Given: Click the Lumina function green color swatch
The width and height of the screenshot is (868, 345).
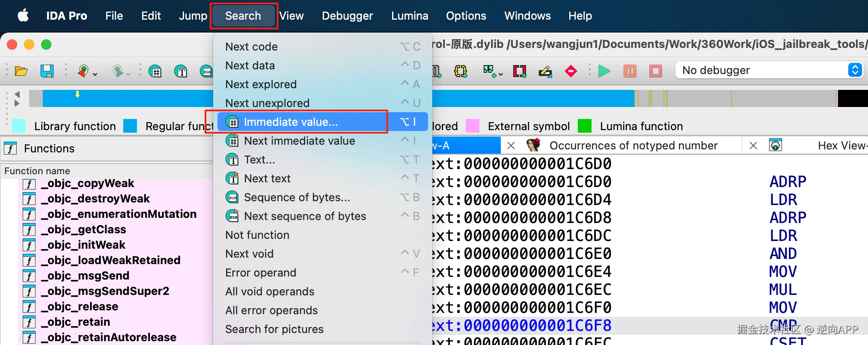Looking at the screenshot, I should coord(585,126).
